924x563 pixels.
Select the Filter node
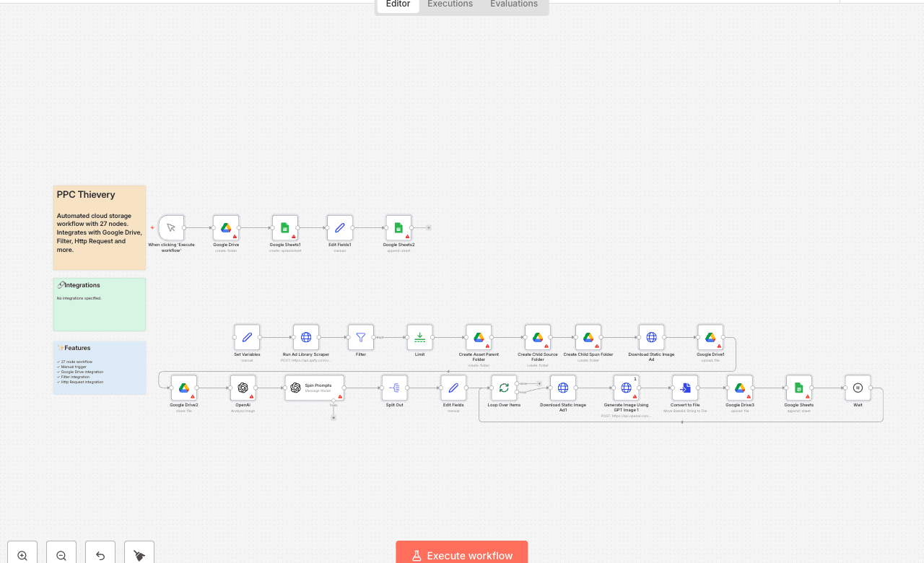tap(361, 337)
